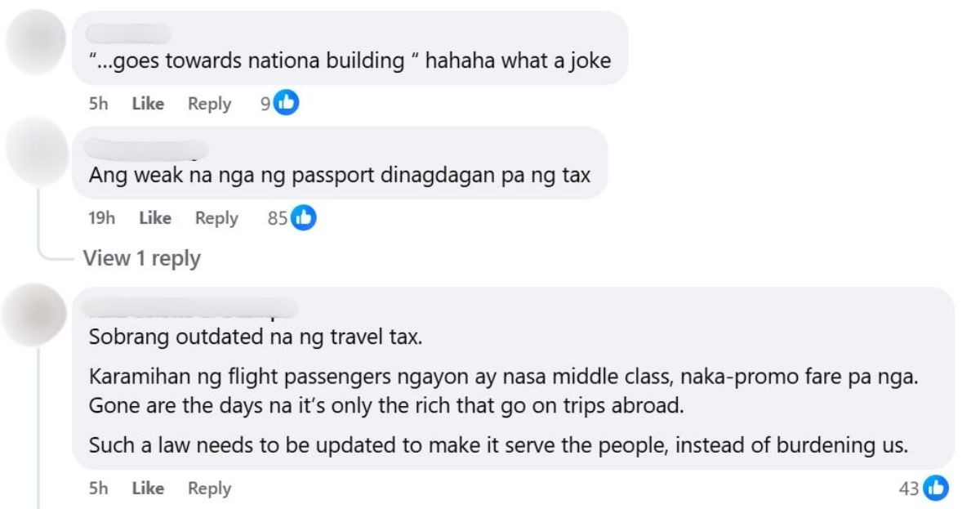The image size is (980, 509).
Task: Like the 'Sobrang outdated na ng travel tax' comment
Action: tap(149, 489)
